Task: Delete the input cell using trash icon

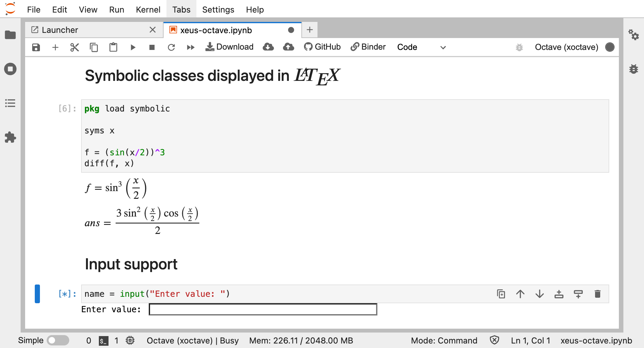Action: (x=597, y=294)
